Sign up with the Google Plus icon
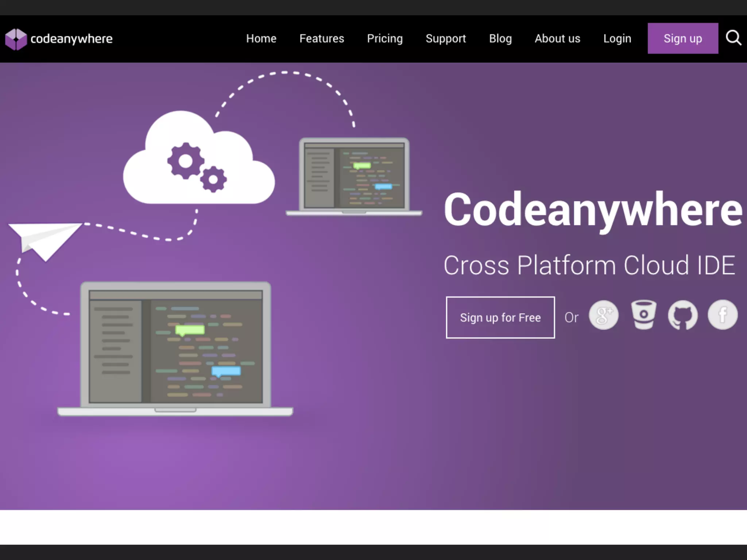The image size is (747, 560). [x=604, y=315]
